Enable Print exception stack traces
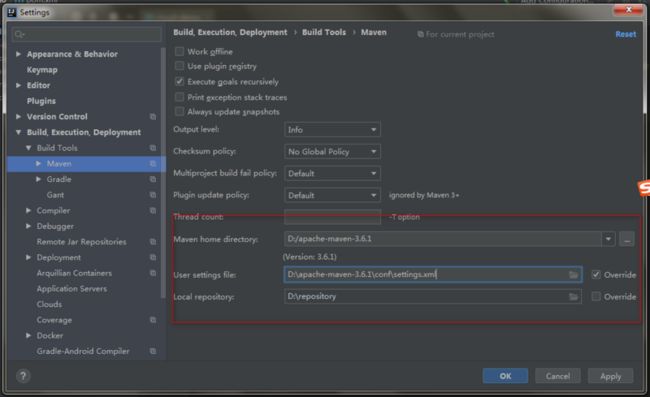The image size is (650, 397). click(179, 97)
